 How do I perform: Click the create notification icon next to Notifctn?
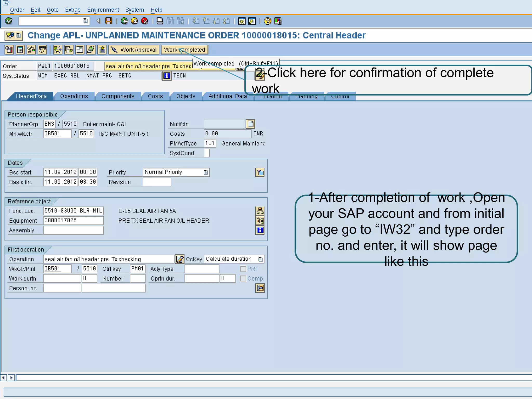tap(250, 124)
